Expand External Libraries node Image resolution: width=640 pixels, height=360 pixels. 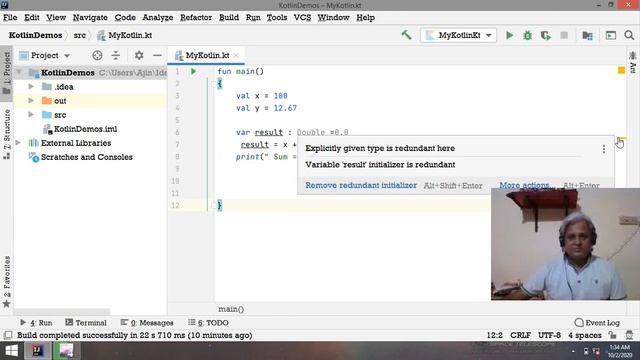click(x=18, y=143)
